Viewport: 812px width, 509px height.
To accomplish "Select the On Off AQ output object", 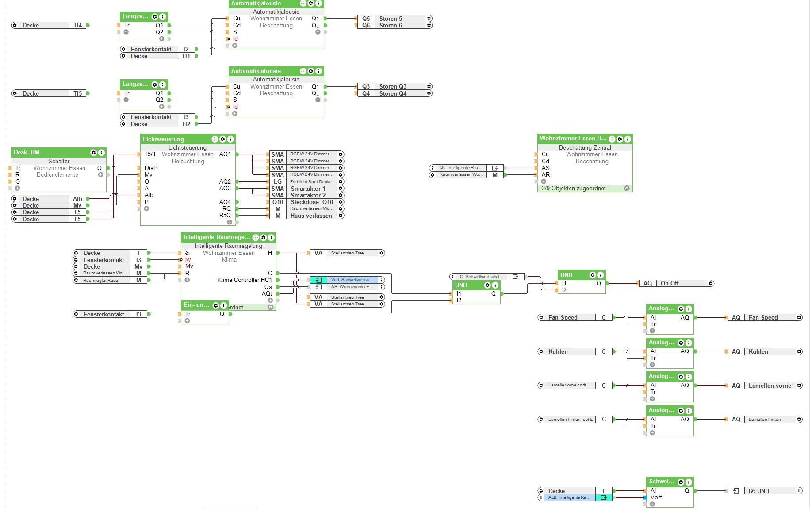I will [x=677, y=283].
